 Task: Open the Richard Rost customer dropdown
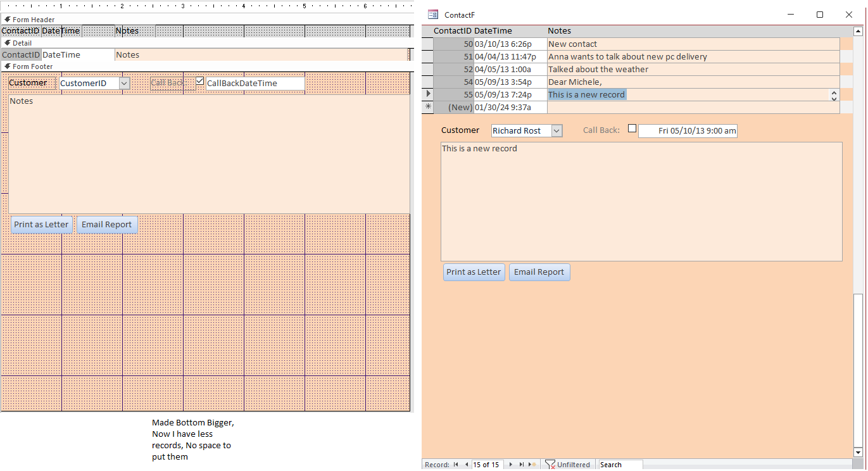tap(557, 131)
